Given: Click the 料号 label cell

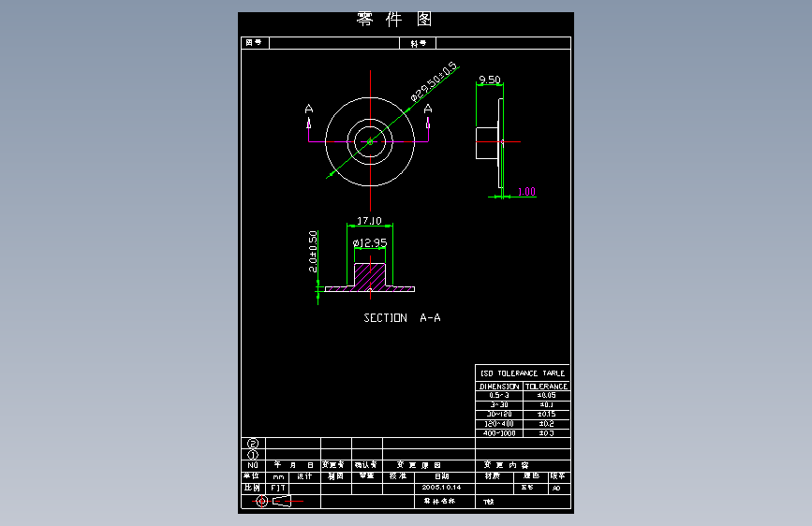Looking at the screenshot, I should (x=418, y=43).
